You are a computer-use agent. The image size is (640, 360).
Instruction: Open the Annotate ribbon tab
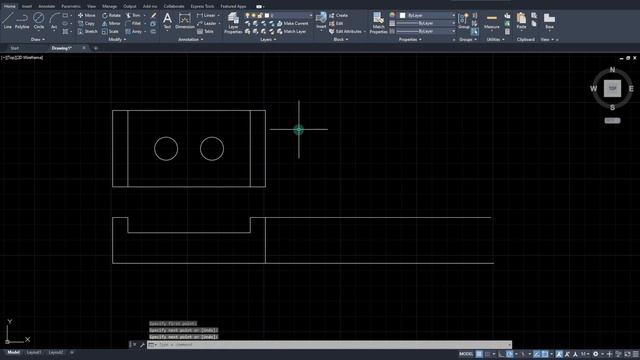pos(47,6)
